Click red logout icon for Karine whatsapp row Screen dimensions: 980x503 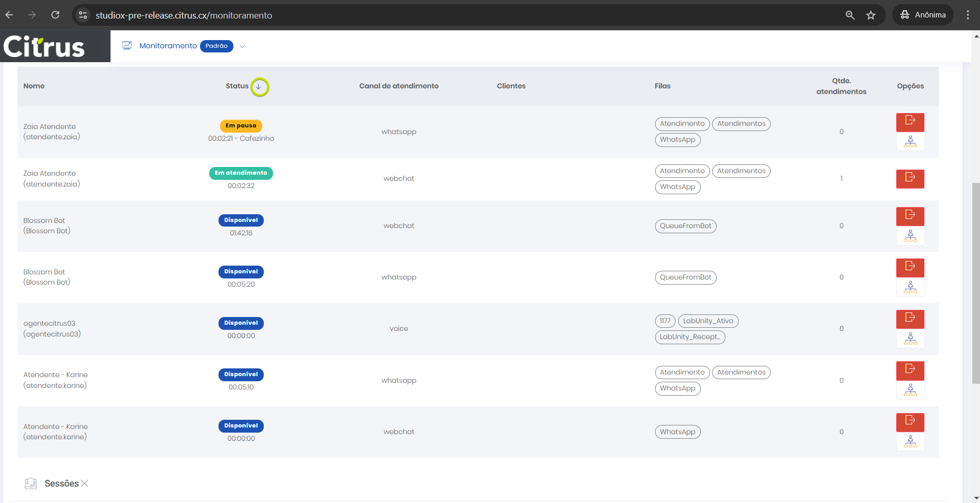[910, 370]
